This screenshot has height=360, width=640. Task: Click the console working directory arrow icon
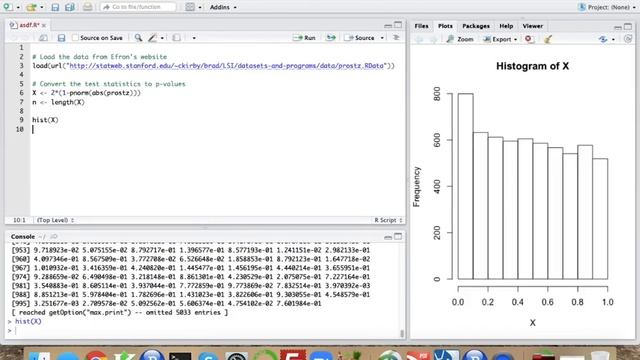53,237
